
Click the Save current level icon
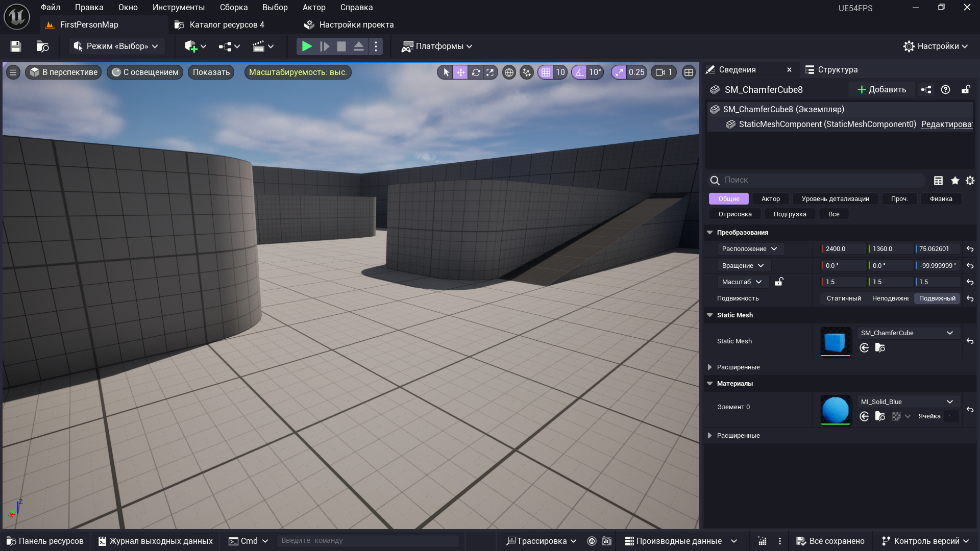pos(16,46)
